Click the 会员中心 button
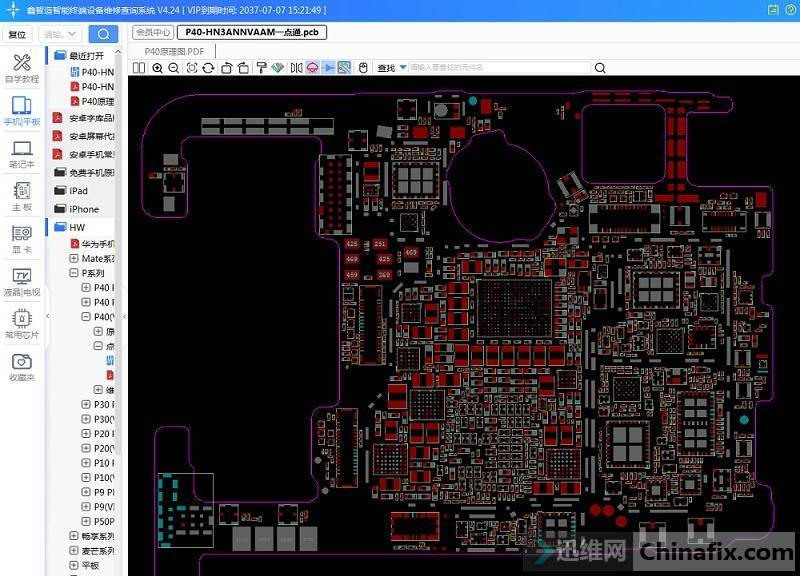The image size is (800, 576). point(151,33)
